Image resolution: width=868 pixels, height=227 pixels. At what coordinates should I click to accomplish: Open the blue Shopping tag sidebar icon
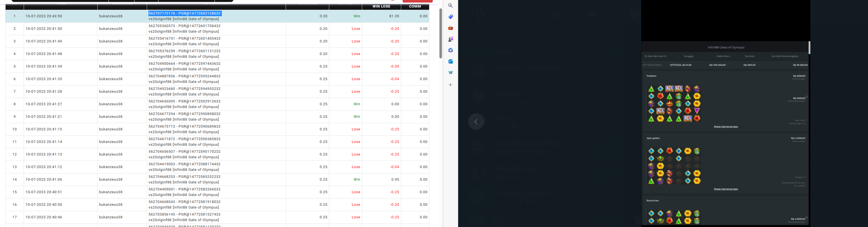tap(450, 17)
